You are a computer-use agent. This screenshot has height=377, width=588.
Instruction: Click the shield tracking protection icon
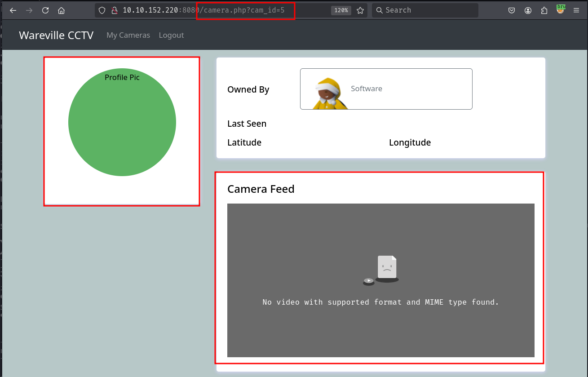click(x=102, y=10)
